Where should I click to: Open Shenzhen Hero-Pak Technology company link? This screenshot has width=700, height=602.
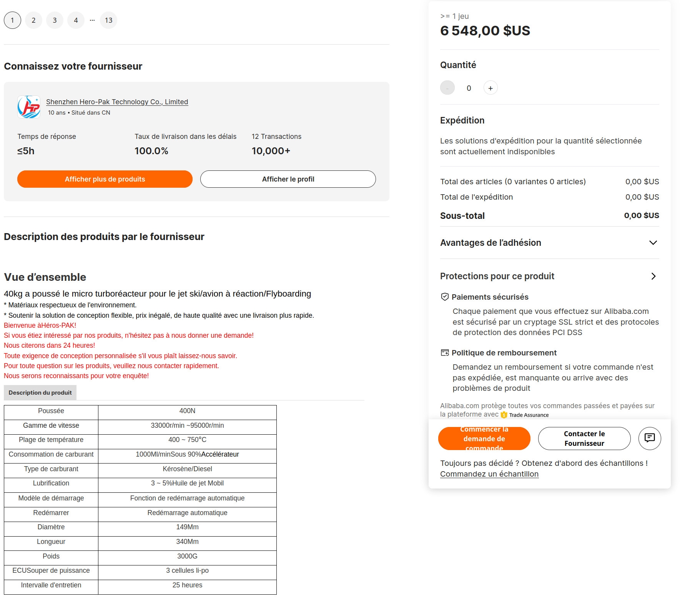point(117,102)
